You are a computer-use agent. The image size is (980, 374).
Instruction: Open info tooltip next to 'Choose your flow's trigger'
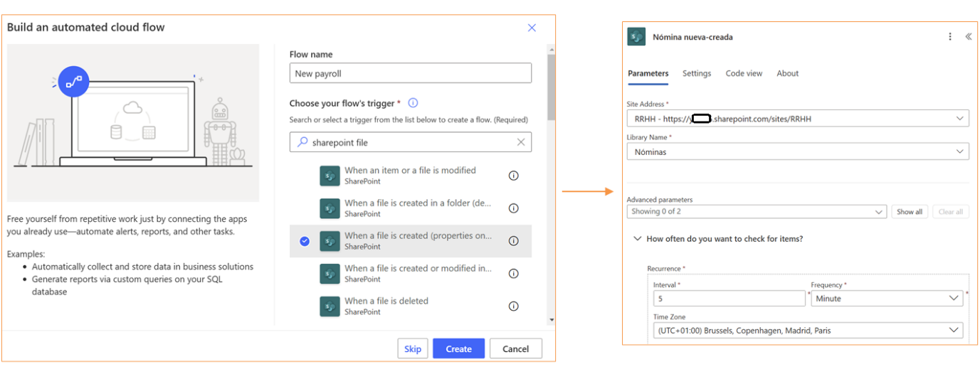point(413,103)
